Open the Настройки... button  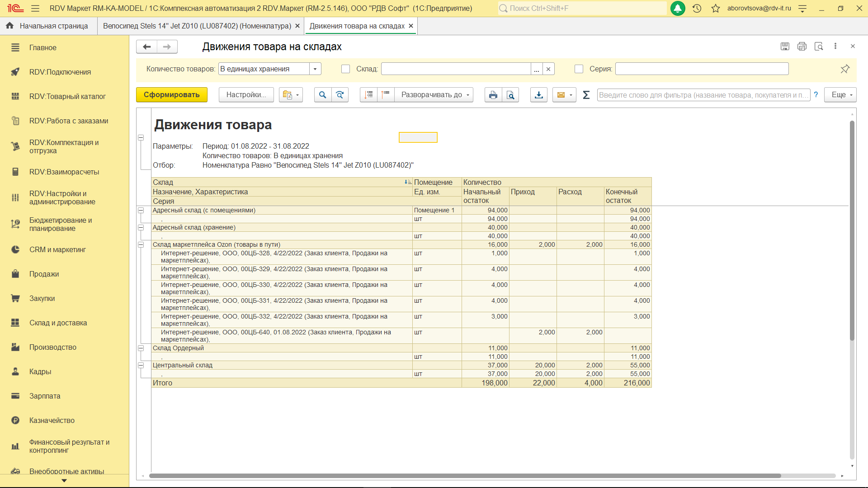click(x=246, y=95)
